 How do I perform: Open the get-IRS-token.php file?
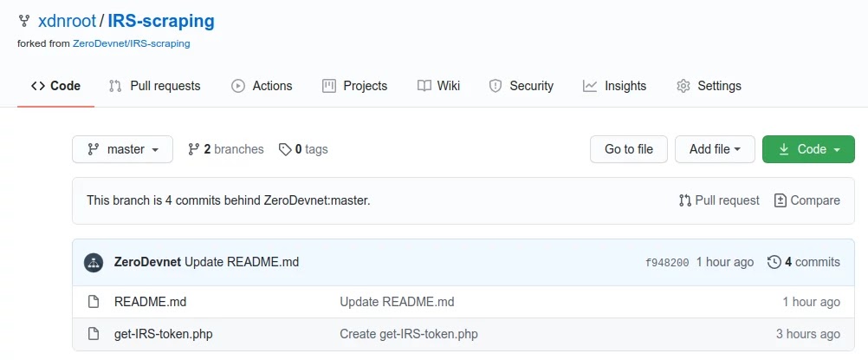point(164,334)
